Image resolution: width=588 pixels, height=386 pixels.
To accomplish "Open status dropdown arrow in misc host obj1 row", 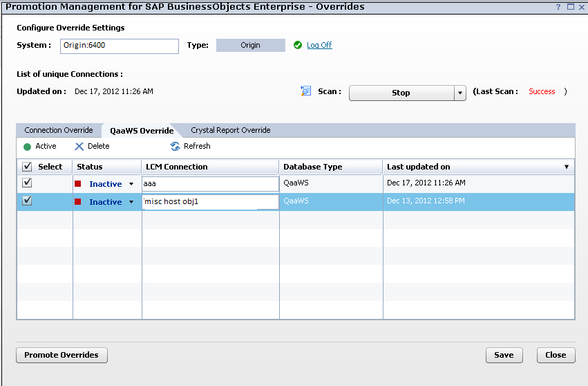I will coord(131,202).
